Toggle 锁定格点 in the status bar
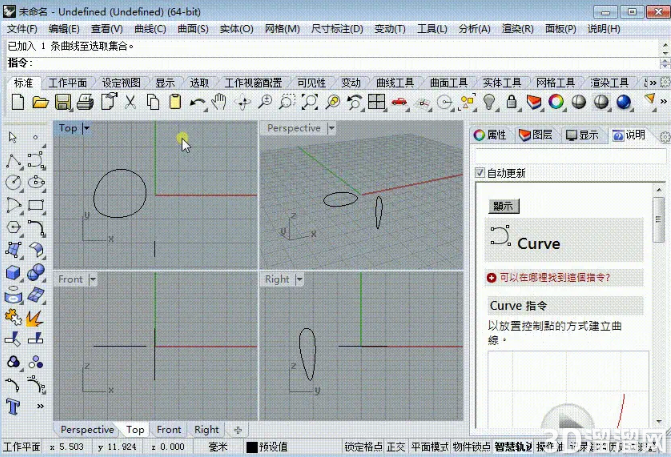Screen dimensions: 671x457 point(364,447)
